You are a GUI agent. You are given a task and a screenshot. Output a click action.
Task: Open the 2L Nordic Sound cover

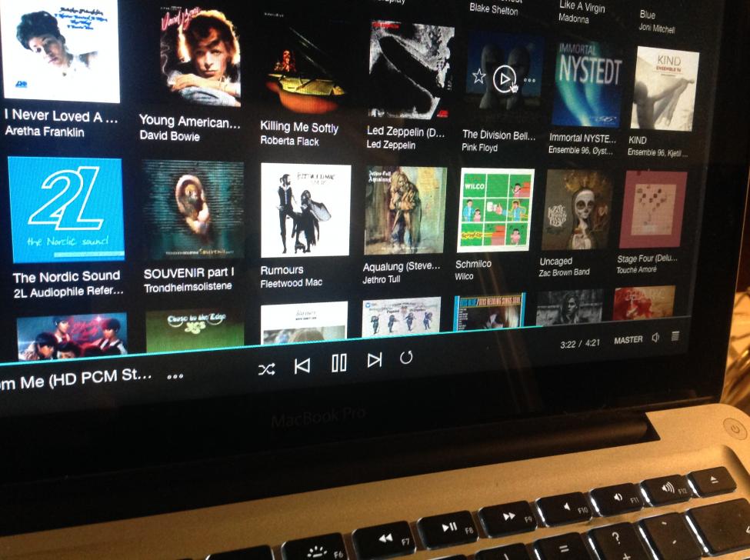click(66, 209)
